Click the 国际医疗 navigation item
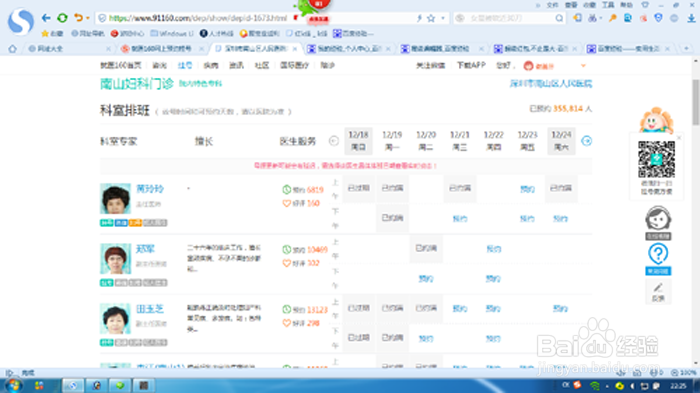 [294, 65]
